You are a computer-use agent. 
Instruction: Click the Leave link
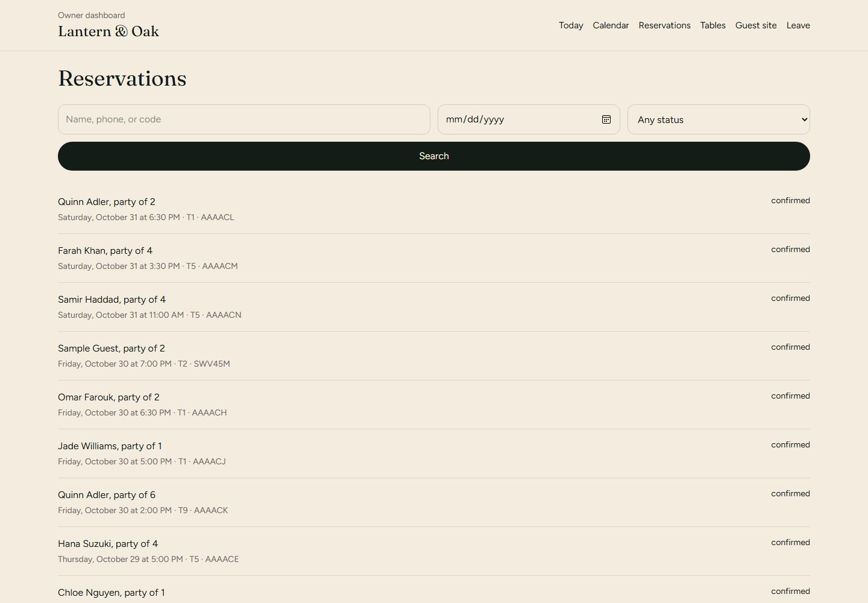798,25
